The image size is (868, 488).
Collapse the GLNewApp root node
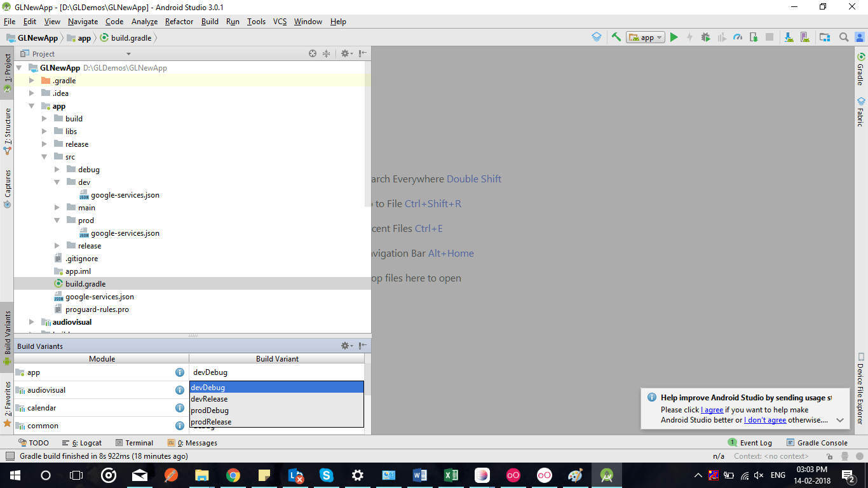[x=19, y=68]
